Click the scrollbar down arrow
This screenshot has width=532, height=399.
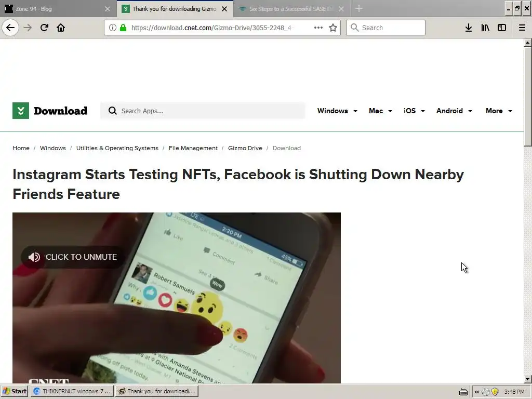point(527,379)
